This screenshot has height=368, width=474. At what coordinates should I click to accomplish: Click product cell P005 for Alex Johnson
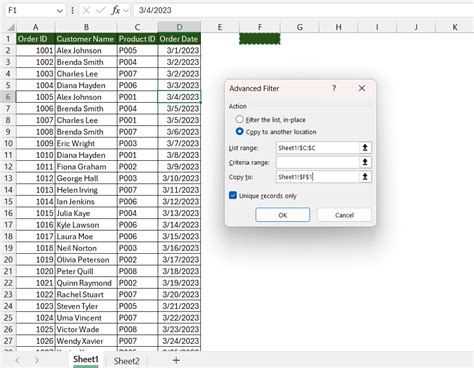coord(137,51)
